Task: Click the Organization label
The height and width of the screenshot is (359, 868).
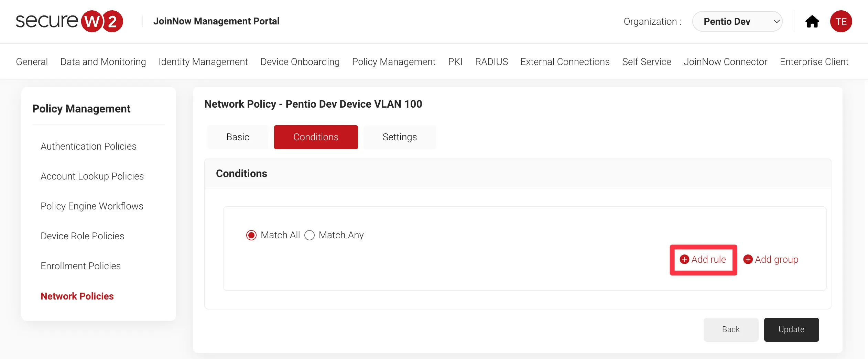Action: coord(652,21)
